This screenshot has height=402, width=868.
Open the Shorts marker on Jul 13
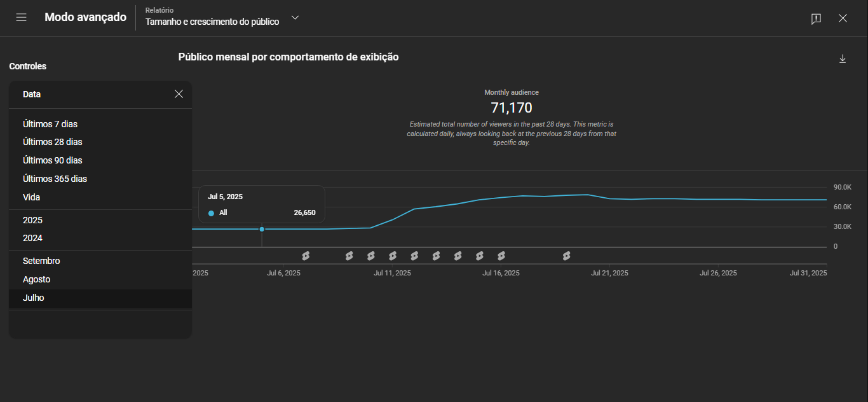click(436, 256)
